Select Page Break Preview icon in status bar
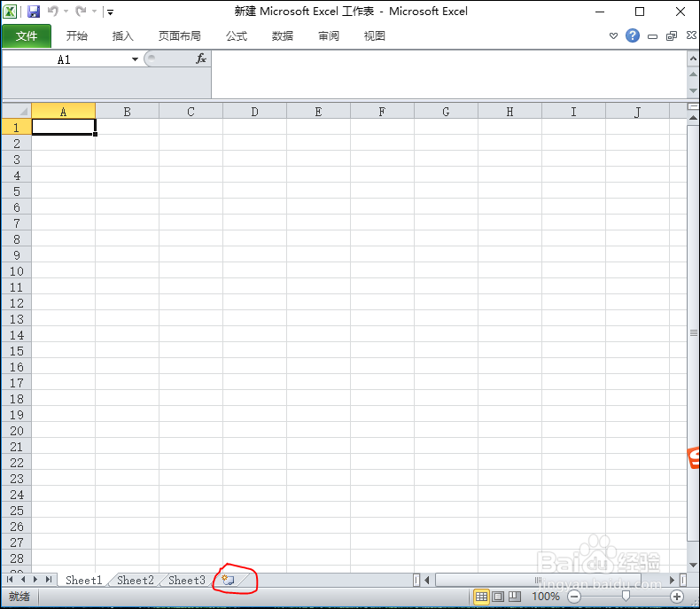 (x=515, y=597)
